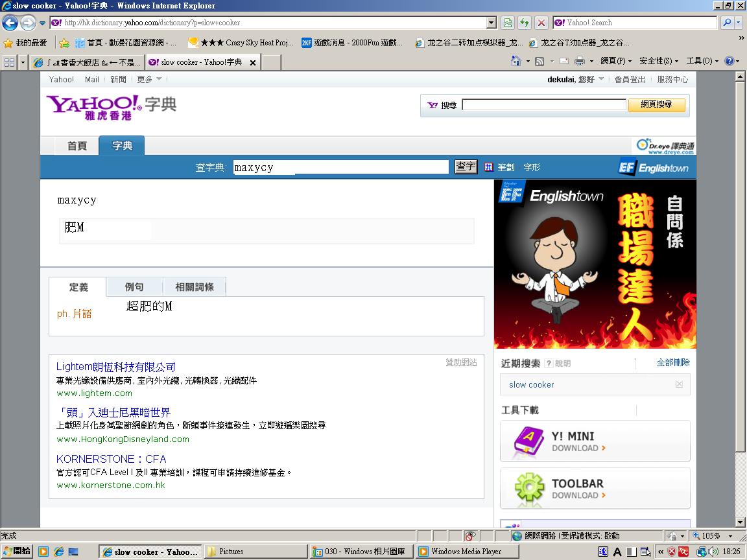The width and height of the screenshot is (747, 560).
Task: Click the Mail link in Yahoo top bar
Action: pos(92,80)
